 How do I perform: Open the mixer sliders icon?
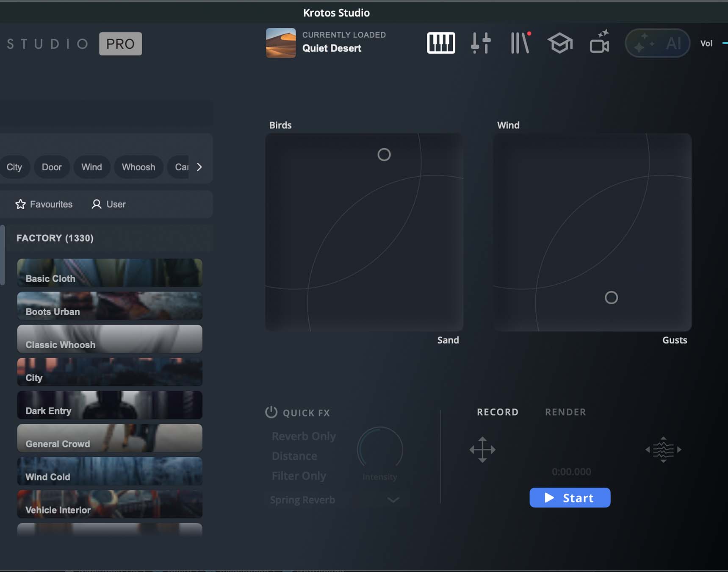(481, 43)
